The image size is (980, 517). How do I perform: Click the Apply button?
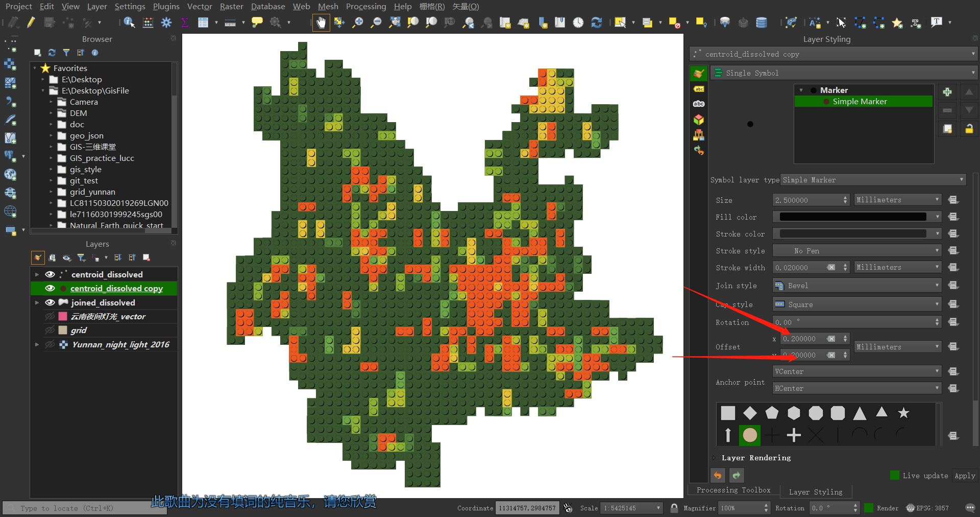point(965,476)
